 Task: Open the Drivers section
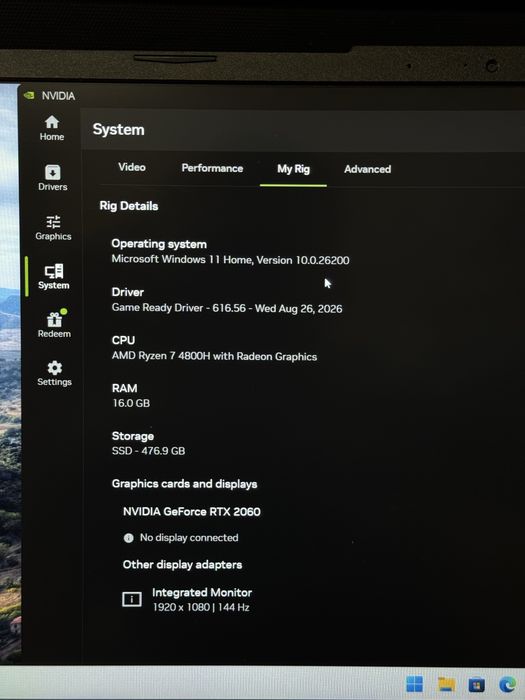[52, 178]
